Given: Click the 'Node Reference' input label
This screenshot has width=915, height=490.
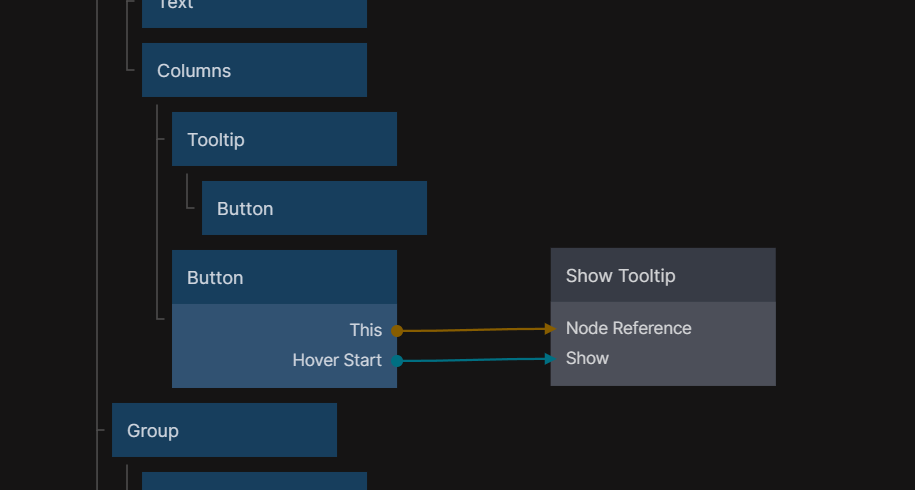Looking at the screenshot, I should pyautogui.click(x=628, y=328).
